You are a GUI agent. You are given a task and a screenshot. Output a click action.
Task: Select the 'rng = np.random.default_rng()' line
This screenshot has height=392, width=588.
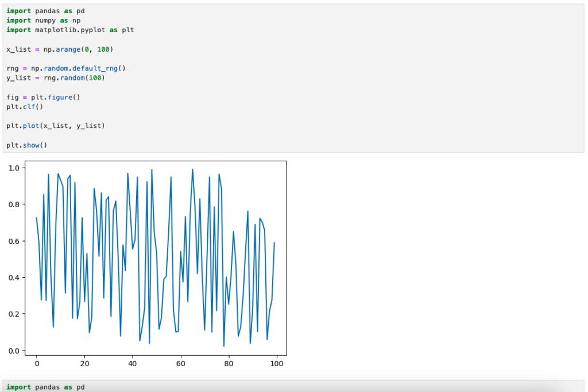click(x=65, y=68)
